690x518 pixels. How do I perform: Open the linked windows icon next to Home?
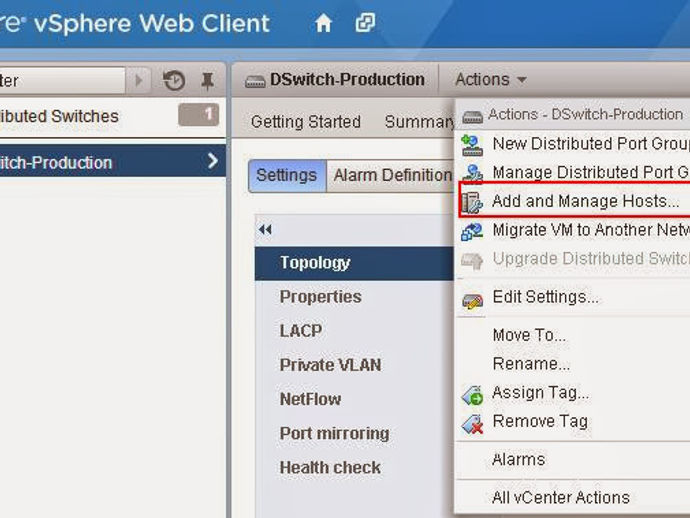coord(365,23)
